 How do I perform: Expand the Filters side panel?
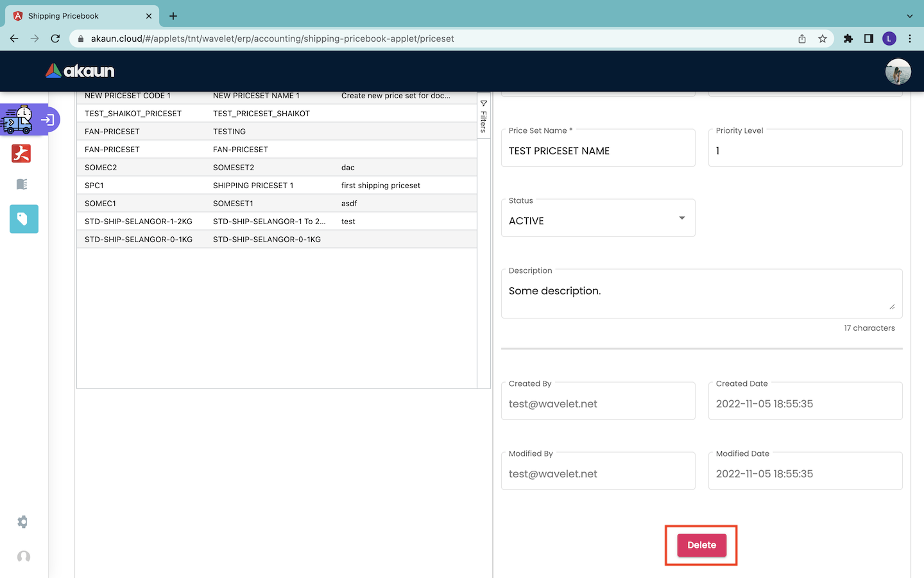[x=484, y=116]
